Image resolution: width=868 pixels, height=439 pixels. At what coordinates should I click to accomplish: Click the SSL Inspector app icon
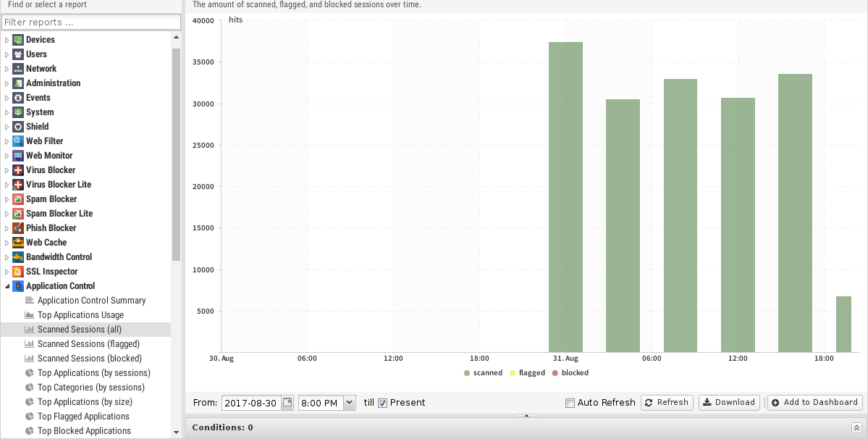pos(17,271)
